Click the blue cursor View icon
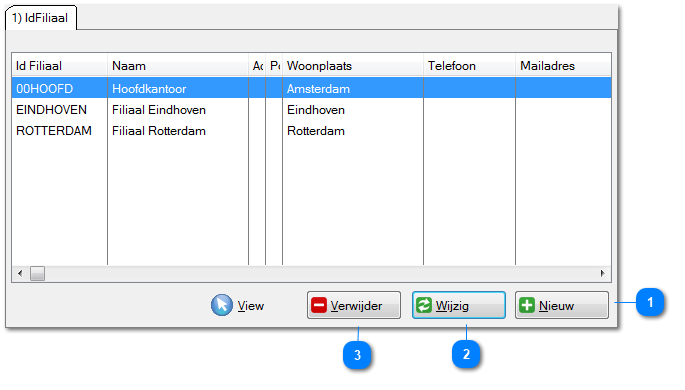Image resolution: width=685 pixels, height=390 pixels. tap(221, 305)
